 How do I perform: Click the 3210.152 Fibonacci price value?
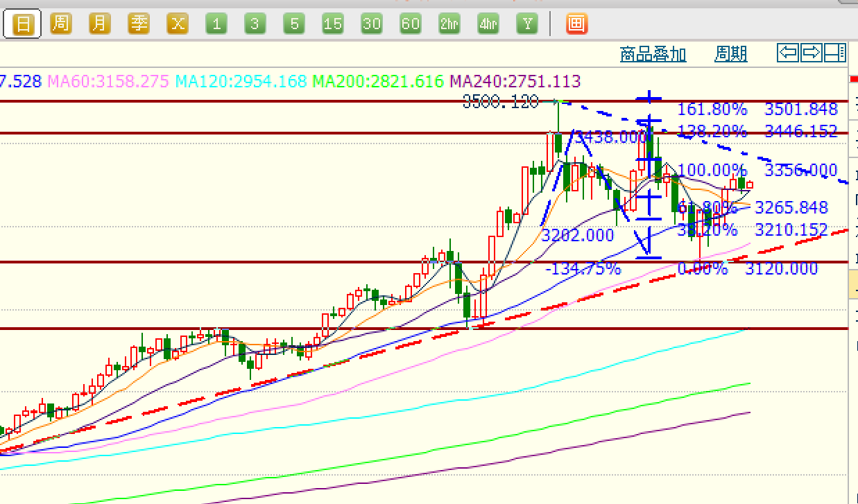pyautogui.click(x=791, y=229)
